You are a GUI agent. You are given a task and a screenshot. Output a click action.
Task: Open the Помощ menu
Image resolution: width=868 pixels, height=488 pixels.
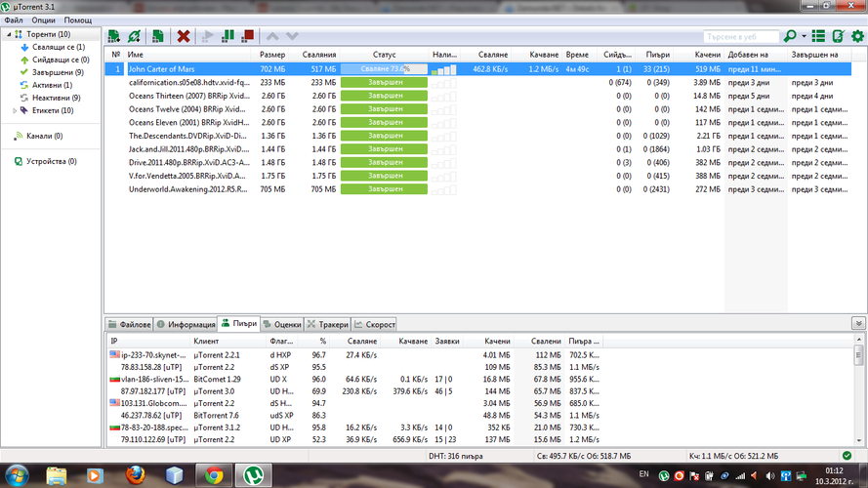[x=78, y=20]
